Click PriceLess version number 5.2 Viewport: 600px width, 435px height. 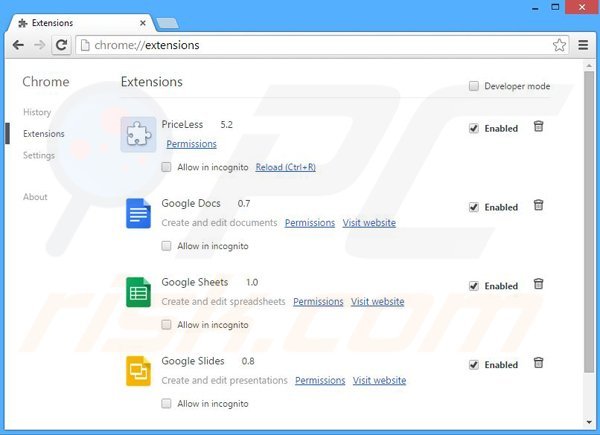227,124
